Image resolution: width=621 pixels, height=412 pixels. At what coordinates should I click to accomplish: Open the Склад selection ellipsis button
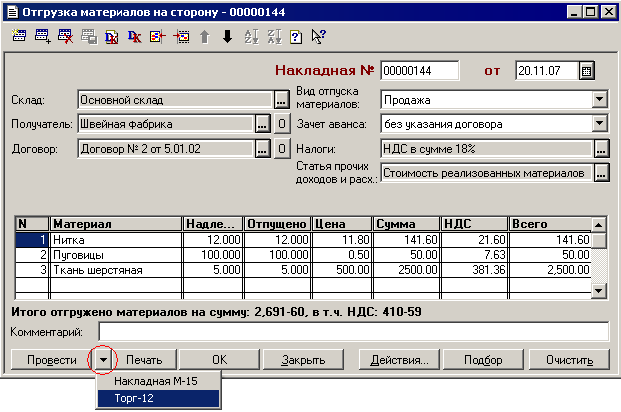tap(281, 100)
